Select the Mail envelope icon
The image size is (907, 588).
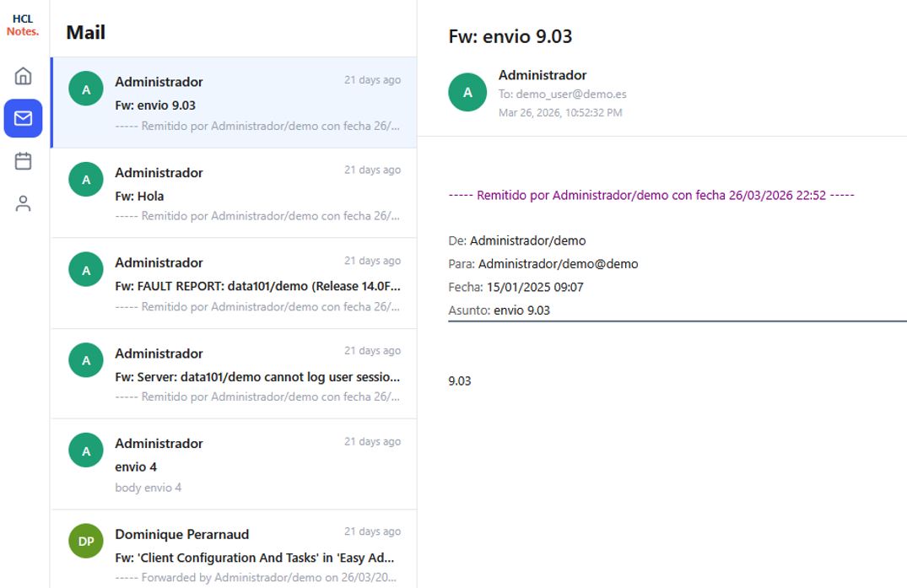[24, 118]
